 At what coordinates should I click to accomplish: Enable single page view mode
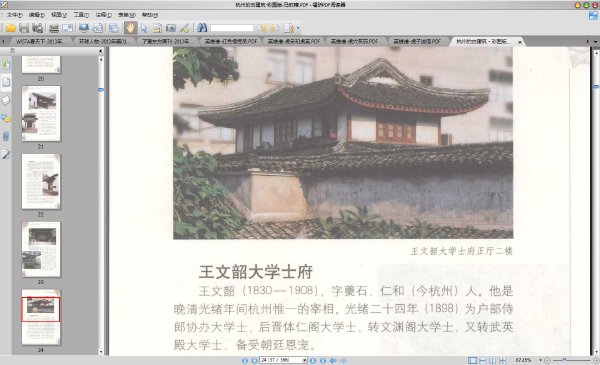[x=473, y=360]
